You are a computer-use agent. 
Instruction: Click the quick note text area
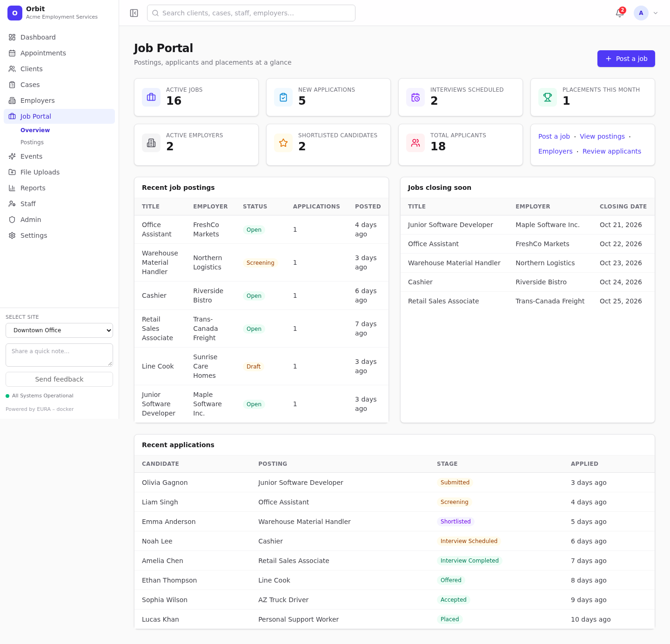tap(59, 355)
